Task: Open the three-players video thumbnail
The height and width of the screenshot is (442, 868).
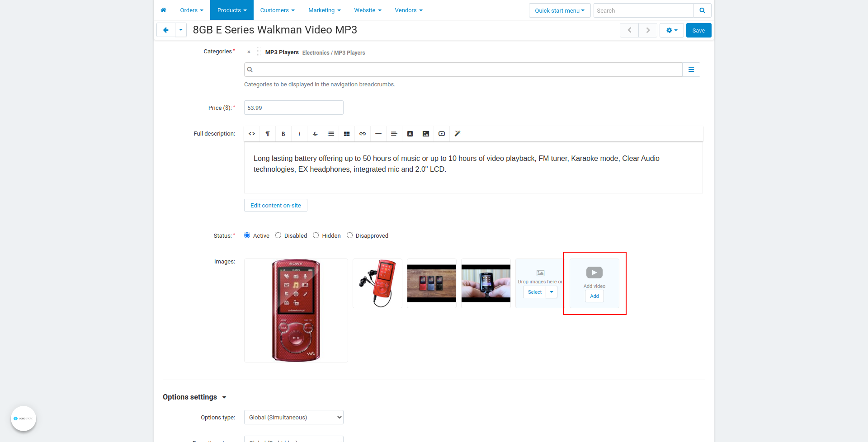Action: pos(432,283)
